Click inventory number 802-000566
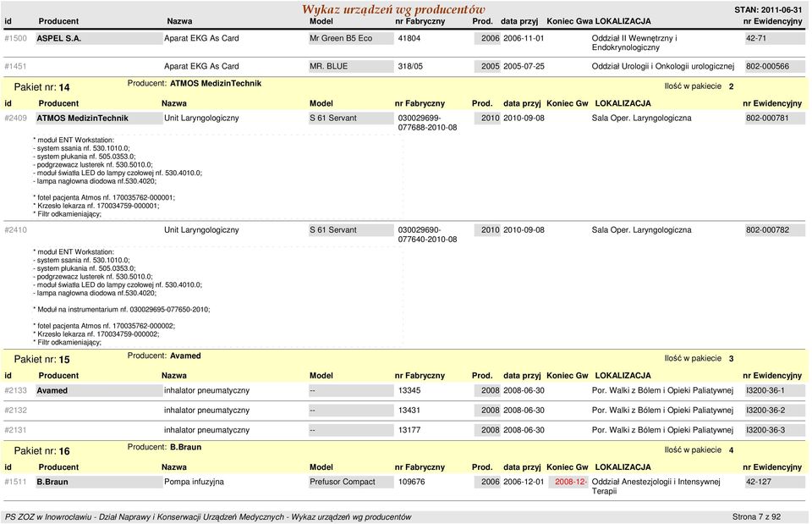Screen dimensions: 812x524 tap(775, 66)
